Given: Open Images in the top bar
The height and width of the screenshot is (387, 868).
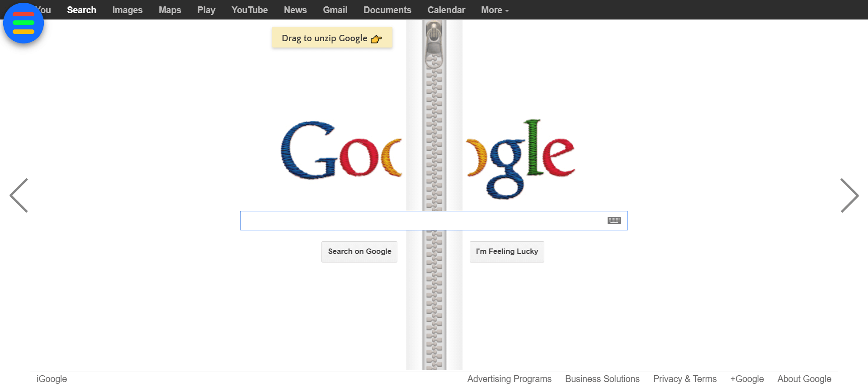Looking at the screenshot, I should [127, 10].
